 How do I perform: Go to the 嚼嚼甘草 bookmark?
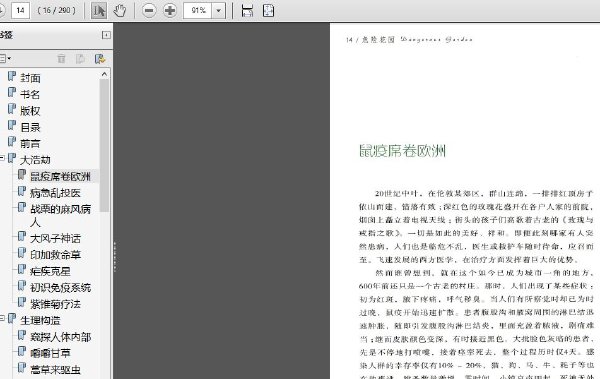pos(50,353)
